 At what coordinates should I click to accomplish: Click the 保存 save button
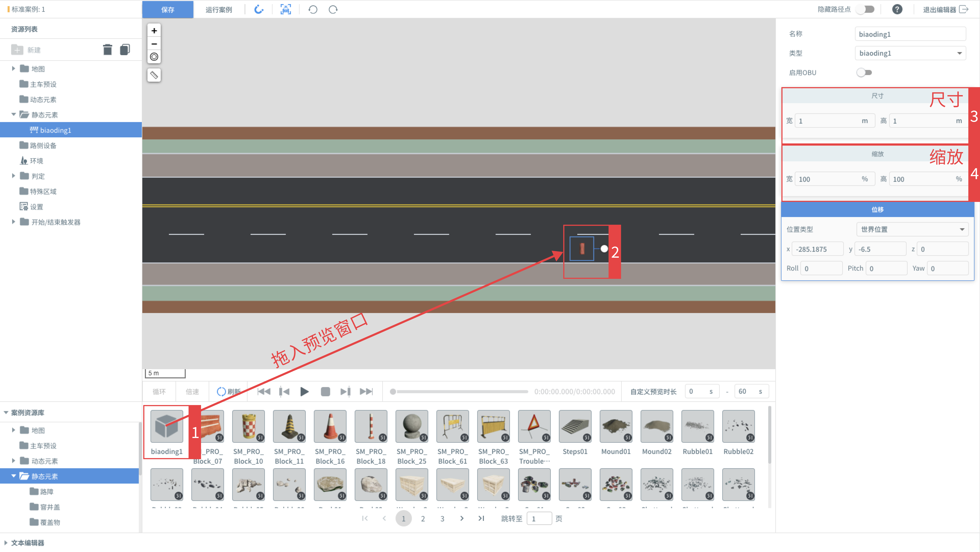click(168, 10)
